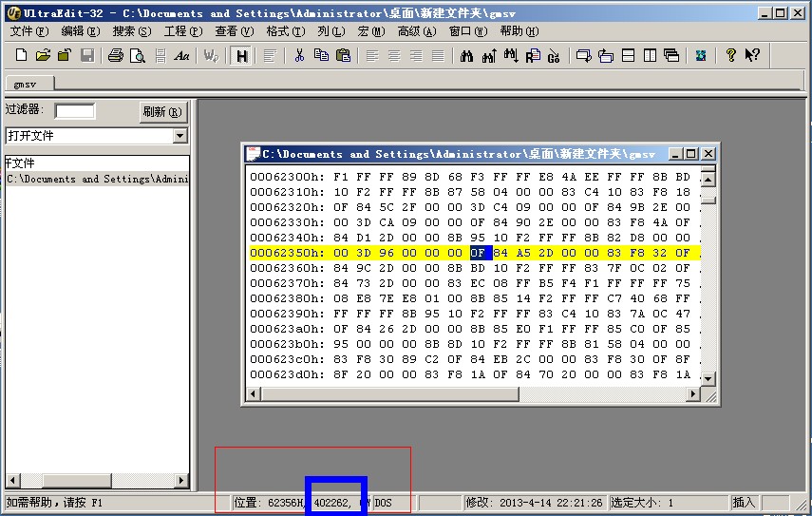Click the yellow question mark help icon
Screen dimensions: 812x516
click(730, 55)
